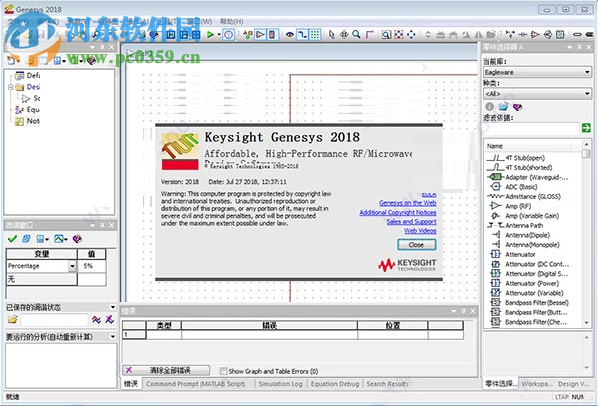Select 'Attenuator (Power)' part
Screen dimensions: 598x406
click(x=532, y=284)
